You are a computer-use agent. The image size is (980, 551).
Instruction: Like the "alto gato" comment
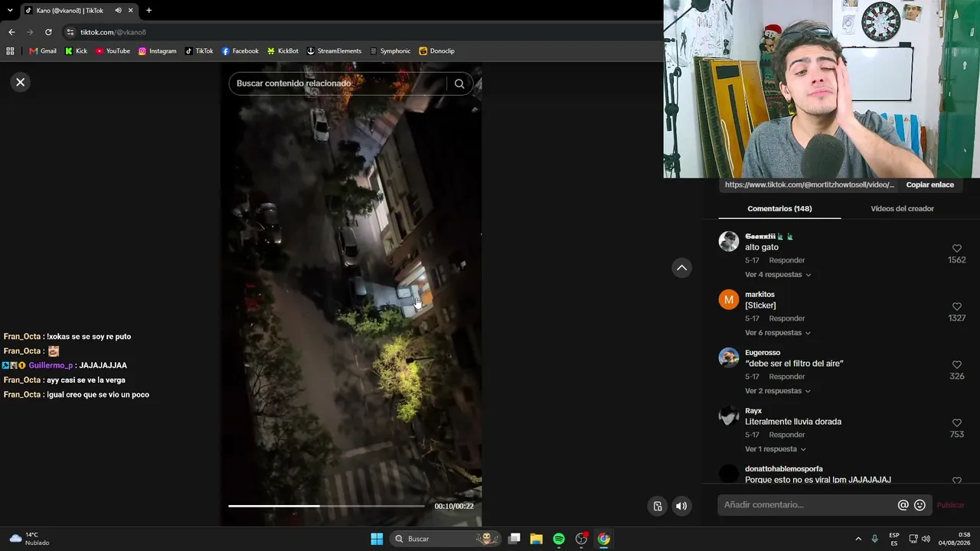(957, 249)
